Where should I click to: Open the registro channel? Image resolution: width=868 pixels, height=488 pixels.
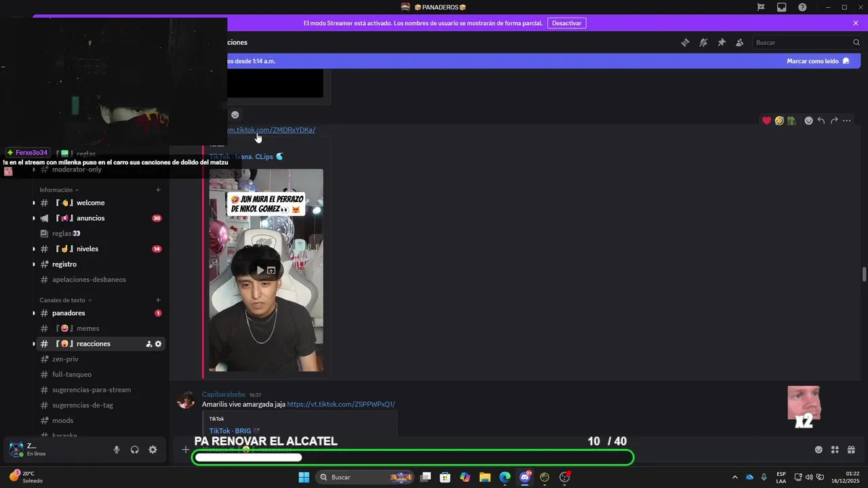(x=100, y=264)
